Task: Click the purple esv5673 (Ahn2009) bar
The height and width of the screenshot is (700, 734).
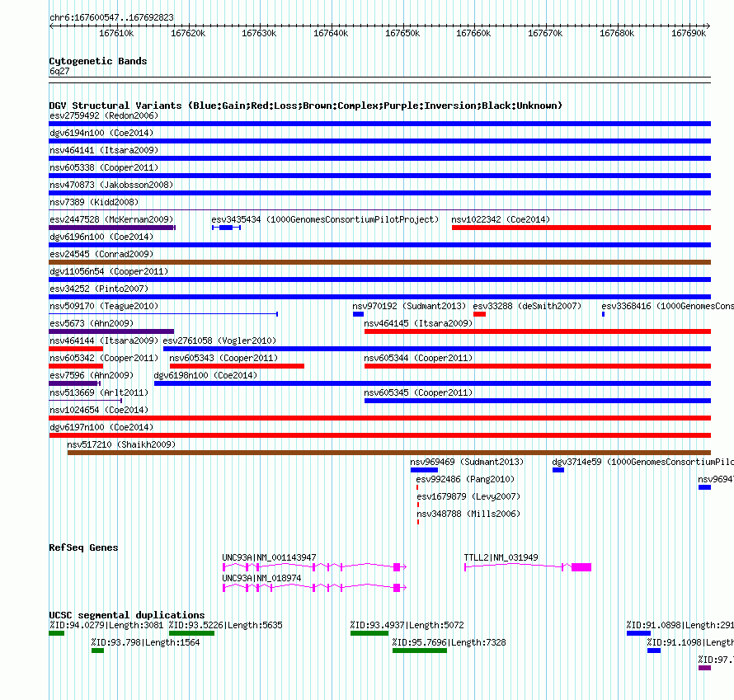Action: click(111, 331)
